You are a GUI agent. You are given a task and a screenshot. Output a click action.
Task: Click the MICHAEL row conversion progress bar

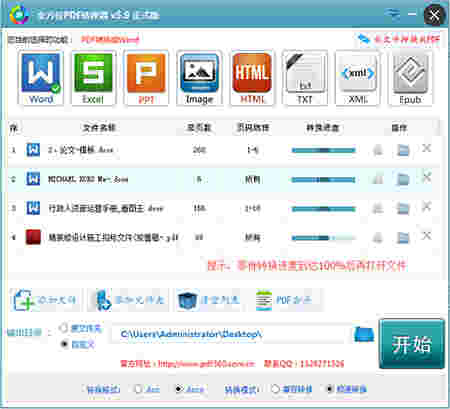[x=323, y=180]
